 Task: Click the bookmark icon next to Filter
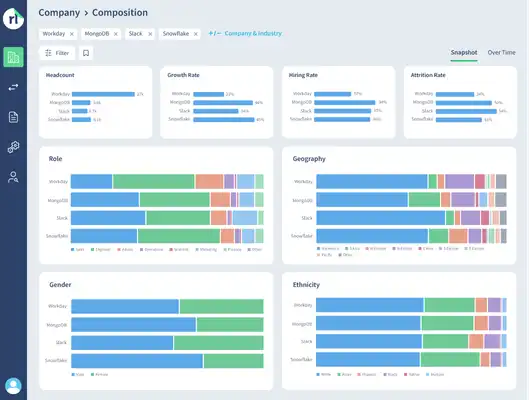(x=86, y=53)
